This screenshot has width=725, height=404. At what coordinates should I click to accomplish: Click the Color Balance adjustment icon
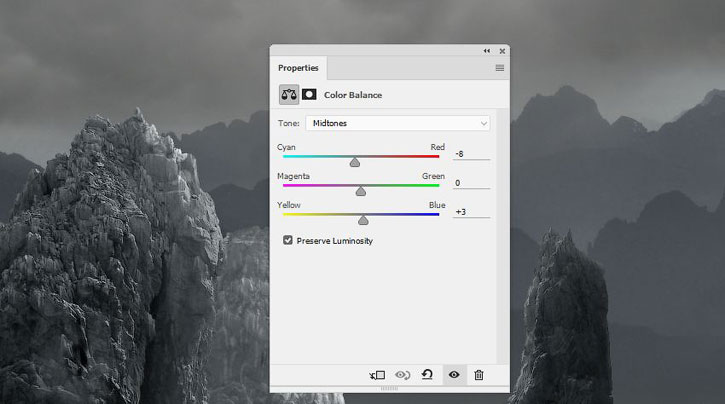point(289,95)
